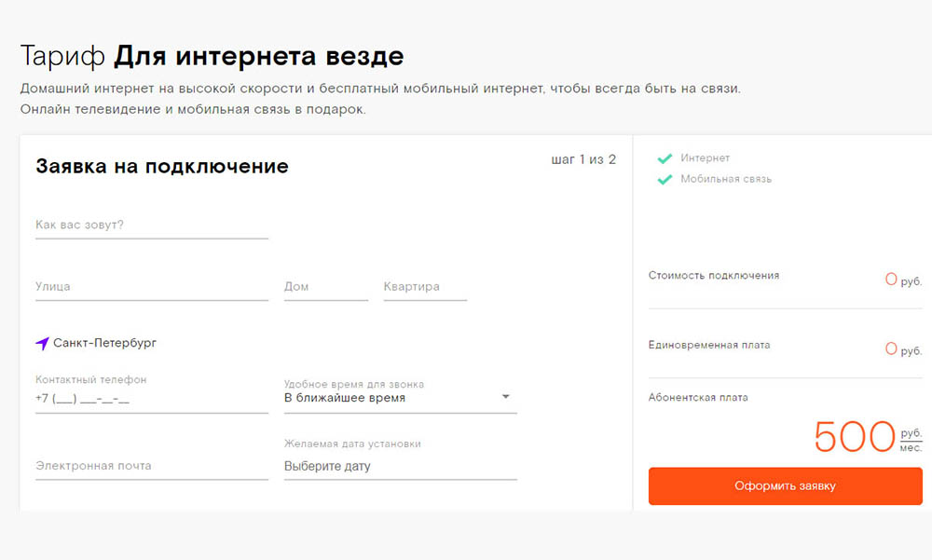Viewport: 932px width, 560px height.
Task: Click the 500 руб. monthly price
Action: pyautogui.click(x=855, y=436)
